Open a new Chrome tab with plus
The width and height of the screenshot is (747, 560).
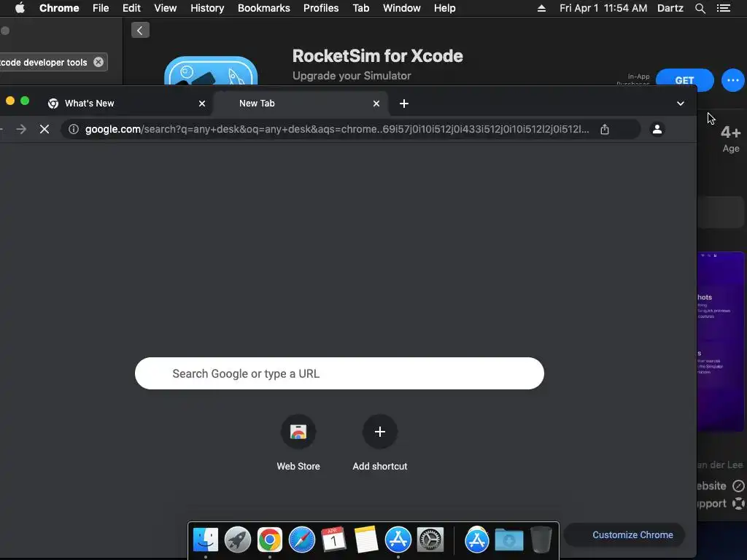pos(404,104)
